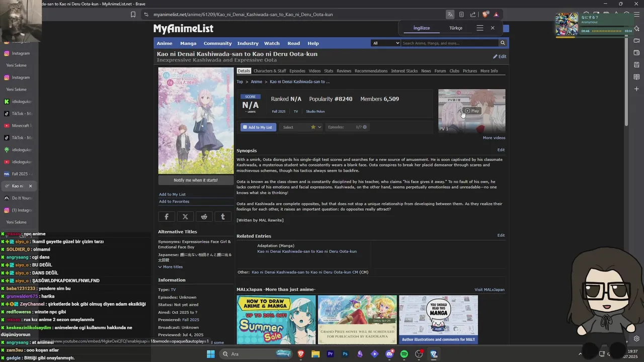Open Brave Leo AI sidebar icon

636,29
